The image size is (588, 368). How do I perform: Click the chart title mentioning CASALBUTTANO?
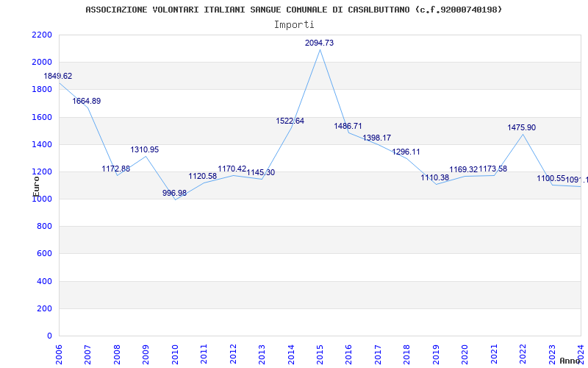pos(293,10)
